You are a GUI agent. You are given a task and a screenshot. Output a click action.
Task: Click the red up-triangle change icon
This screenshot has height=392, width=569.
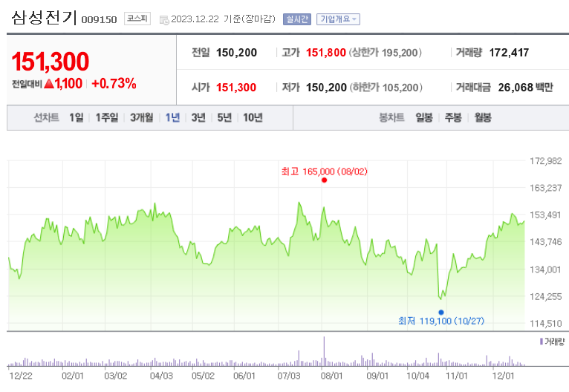tap(49, 84)
